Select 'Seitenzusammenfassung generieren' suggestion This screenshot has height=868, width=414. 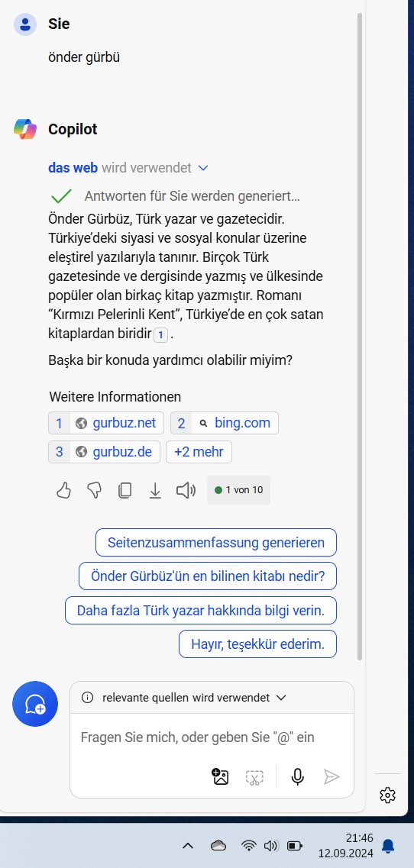[216, 543]
